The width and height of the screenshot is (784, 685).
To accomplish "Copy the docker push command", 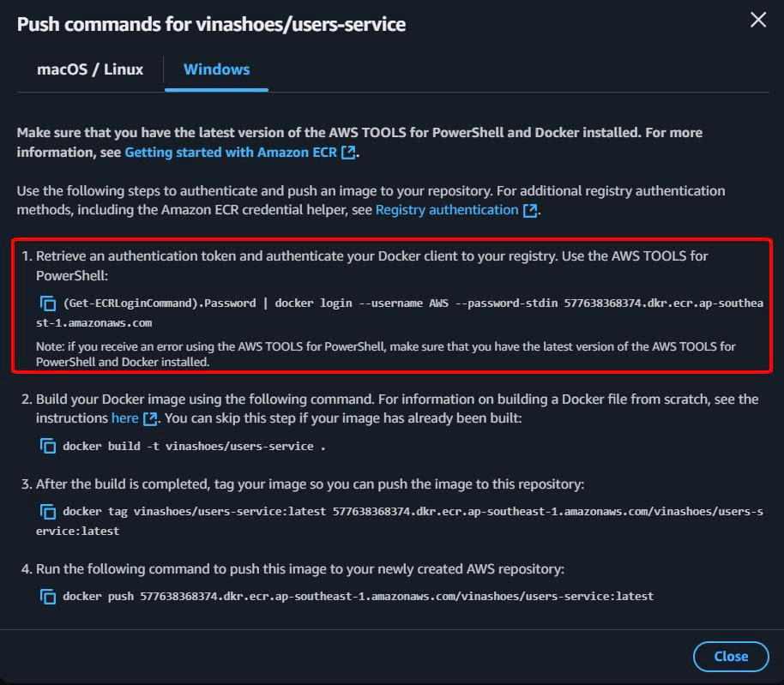I will pos(48,596).
